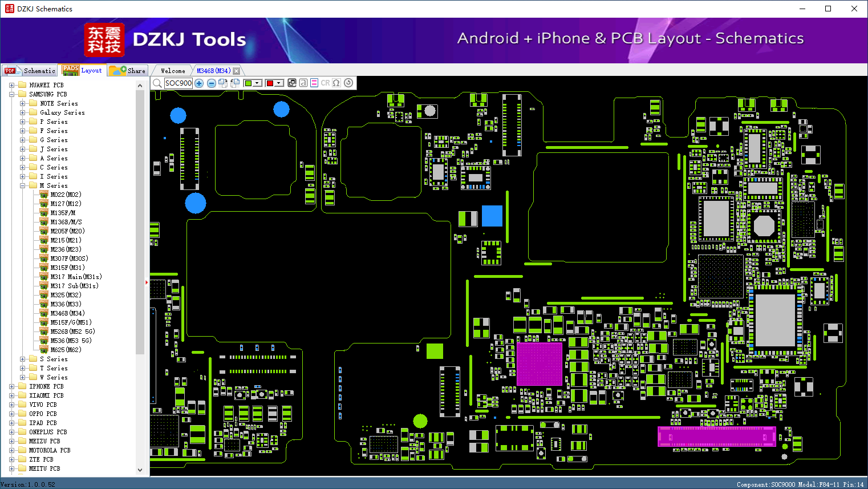868x489 pixels.
Task: Open the M325(M32) layout file
Action: [x=66, y=295]
